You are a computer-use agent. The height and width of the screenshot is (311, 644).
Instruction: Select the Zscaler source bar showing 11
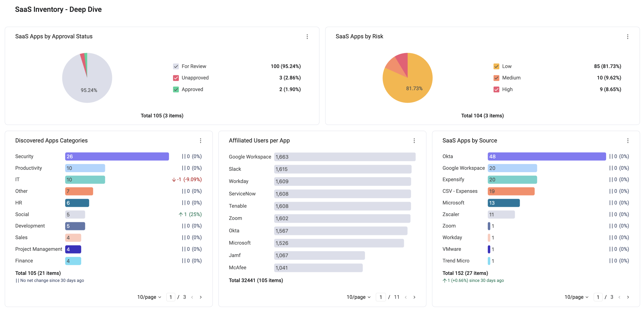click(501, 214)
